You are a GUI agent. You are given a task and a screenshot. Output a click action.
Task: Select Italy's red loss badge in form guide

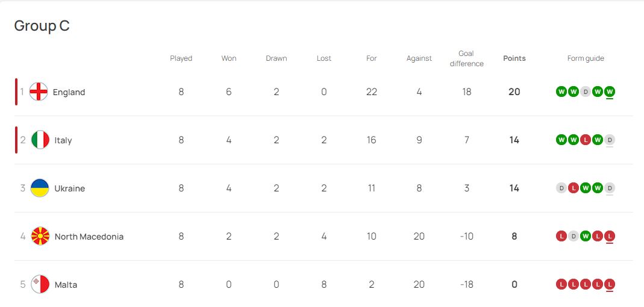586,140
